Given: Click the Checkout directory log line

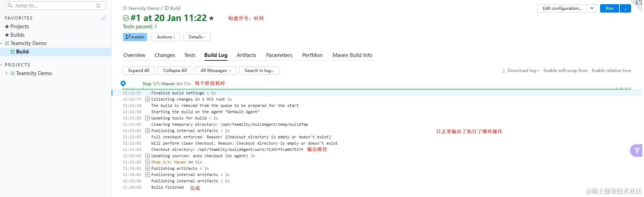Looking at the screenshot, I should pos(227,149).
